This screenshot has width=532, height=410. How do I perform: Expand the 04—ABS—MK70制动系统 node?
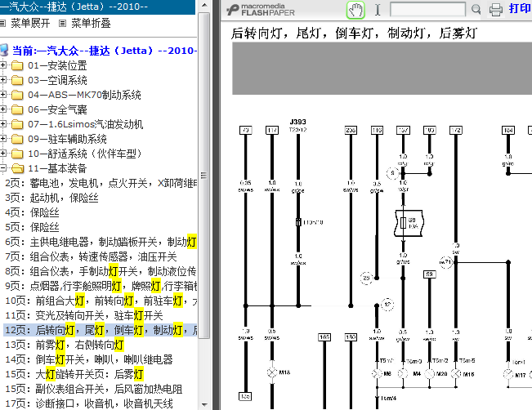tap(2, 94)
